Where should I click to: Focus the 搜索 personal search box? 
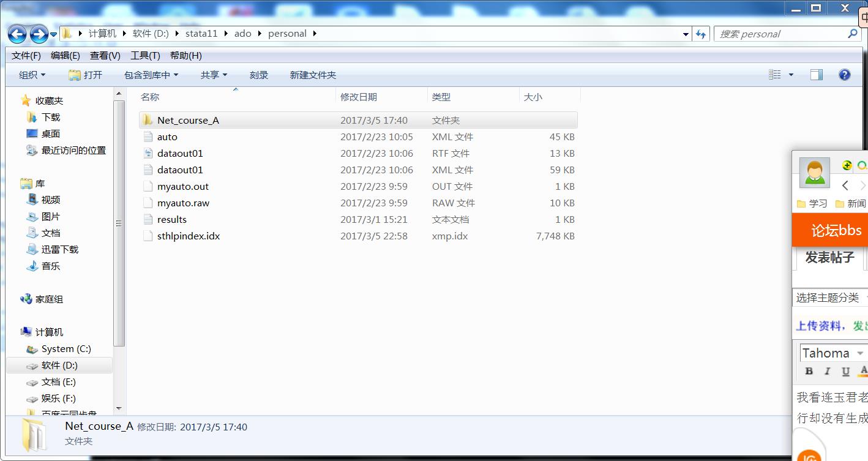787,34
